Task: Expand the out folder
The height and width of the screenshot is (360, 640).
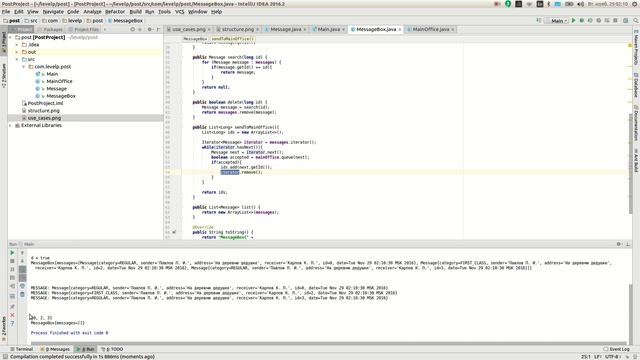Action: pos(17,52)
